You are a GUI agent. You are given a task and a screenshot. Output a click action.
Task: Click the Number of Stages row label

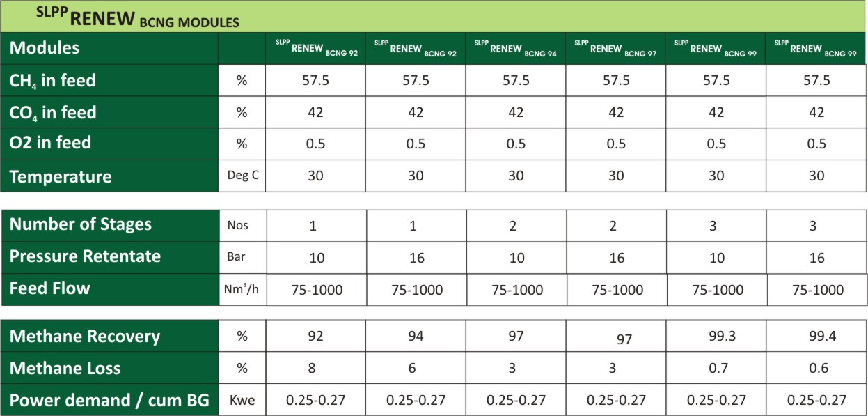tap(80, 224)
